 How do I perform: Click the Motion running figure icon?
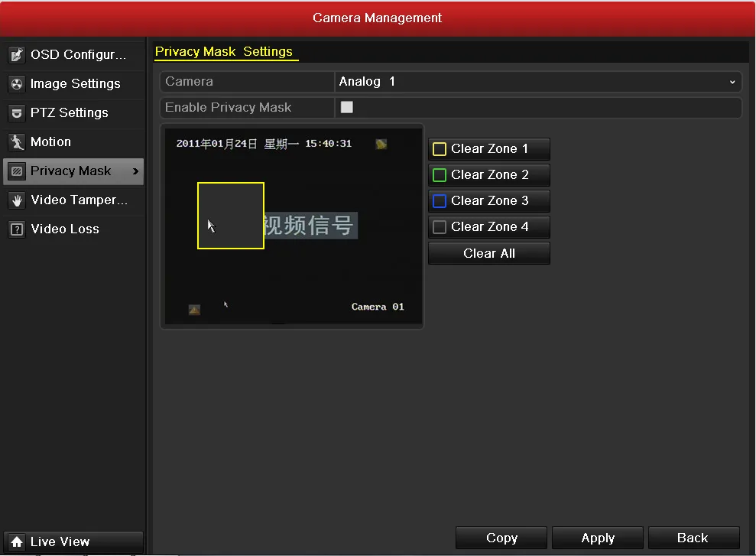point(17,142)
